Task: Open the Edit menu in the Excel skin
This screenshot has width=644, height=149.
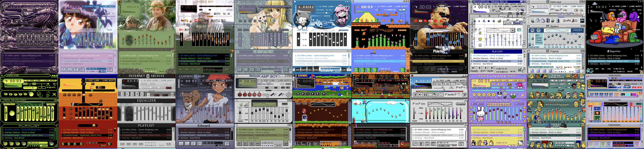Action: (x=479, y=4)
